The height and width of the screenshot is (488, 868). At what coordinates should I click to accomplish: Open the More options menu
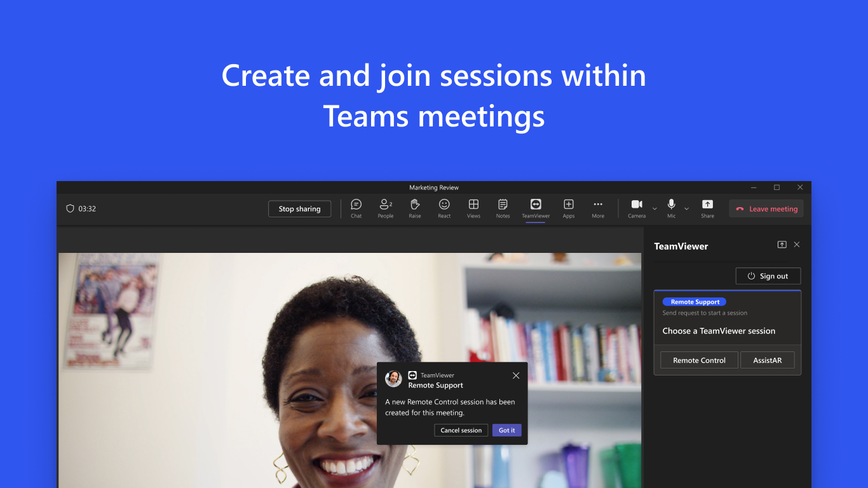point(598,208)
